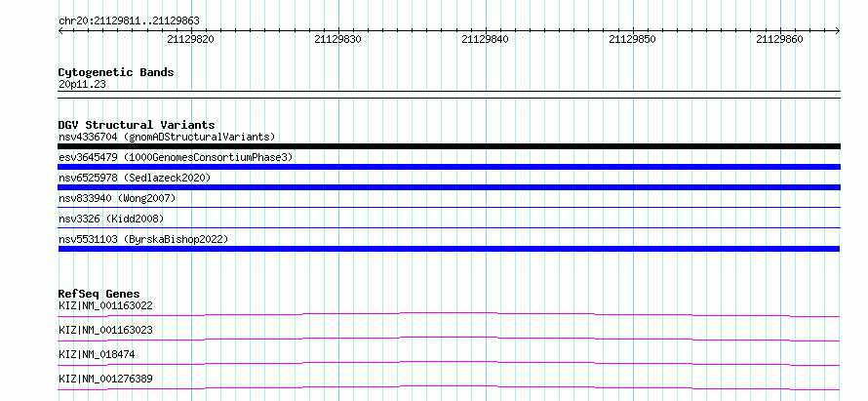The width and height of the screenshot is (868, 401).
Task: Click ruler position 21129850
Action: (632, 39)
